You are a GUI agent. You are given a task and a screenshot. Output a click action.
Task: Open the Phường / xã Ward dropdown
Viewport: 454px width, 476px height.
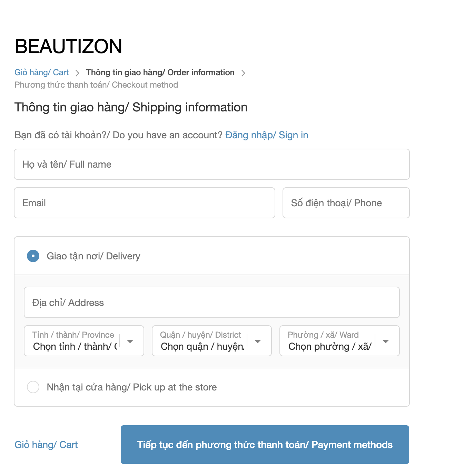[331, 341]
